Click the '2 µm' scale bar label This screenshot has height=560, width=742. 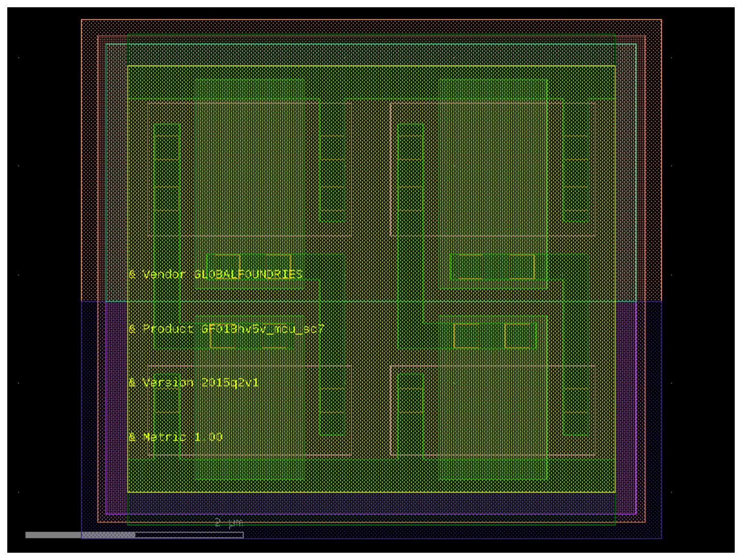[228, 523]
